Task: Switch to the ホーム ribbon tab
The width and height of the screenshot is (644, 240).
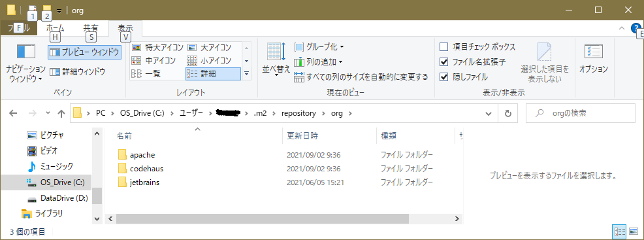Action: (x=55, y=28)
